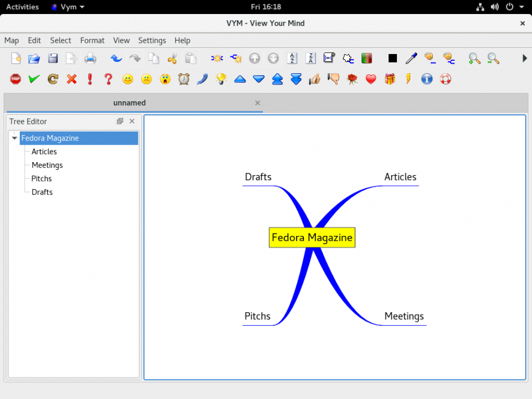Select the color picker eyedropper
The width and height of the screenshot is (532, 399).
(411, 59)
